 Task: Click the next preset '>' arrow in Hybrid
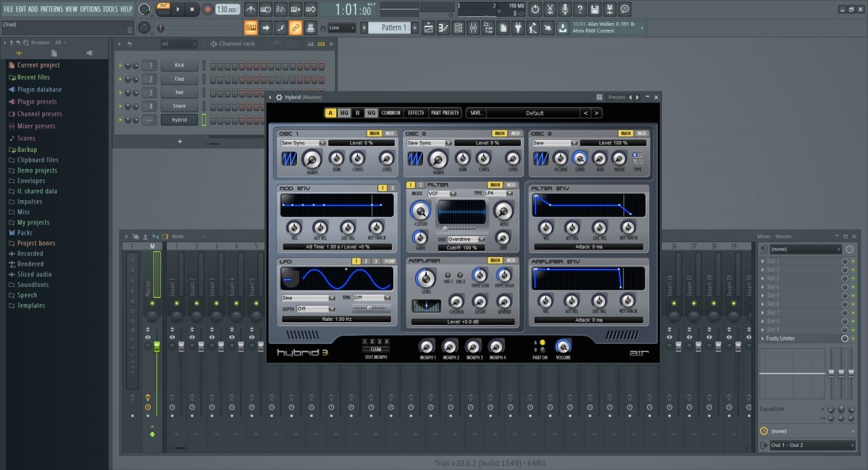click(595, 113)
